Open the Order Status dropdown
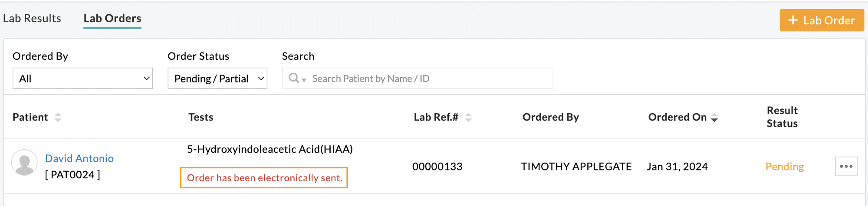Image resolution: width=868 pixels, height=206 pixels. [x=217, y=78]
